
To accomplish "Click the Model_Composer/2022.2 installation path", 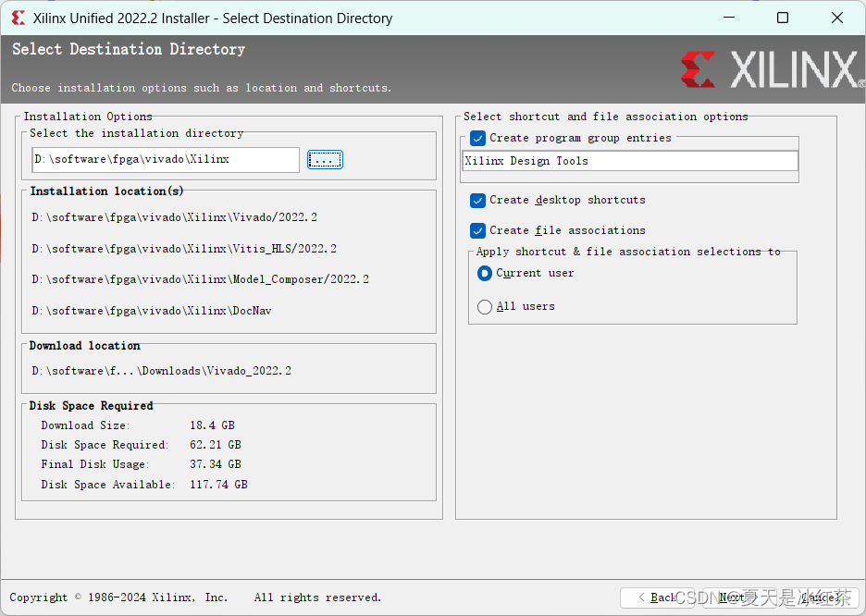I will tap(200, 280).
